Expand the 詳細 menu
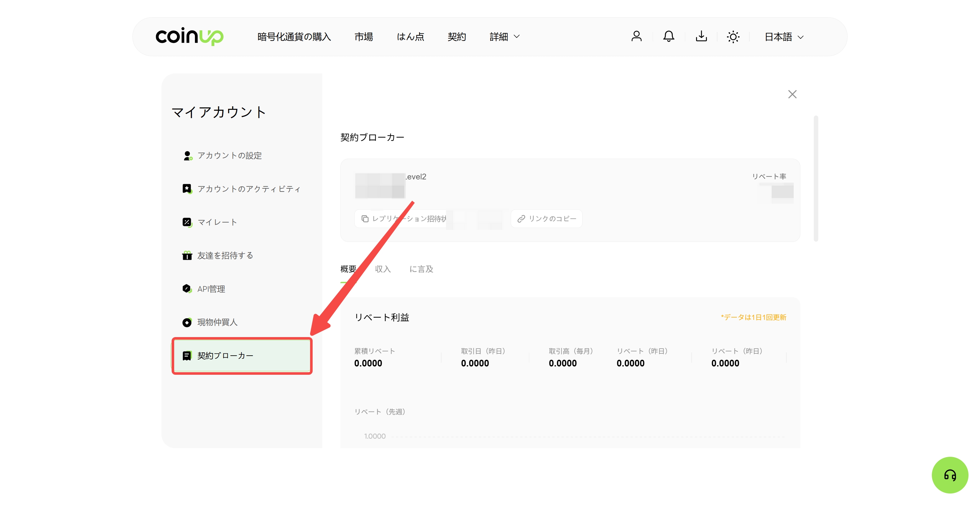 504,36
